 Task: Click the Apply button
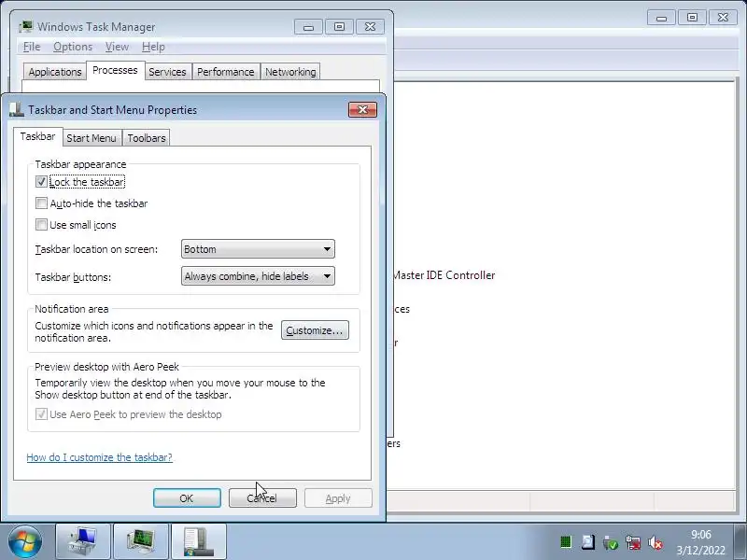click(338, 498)
